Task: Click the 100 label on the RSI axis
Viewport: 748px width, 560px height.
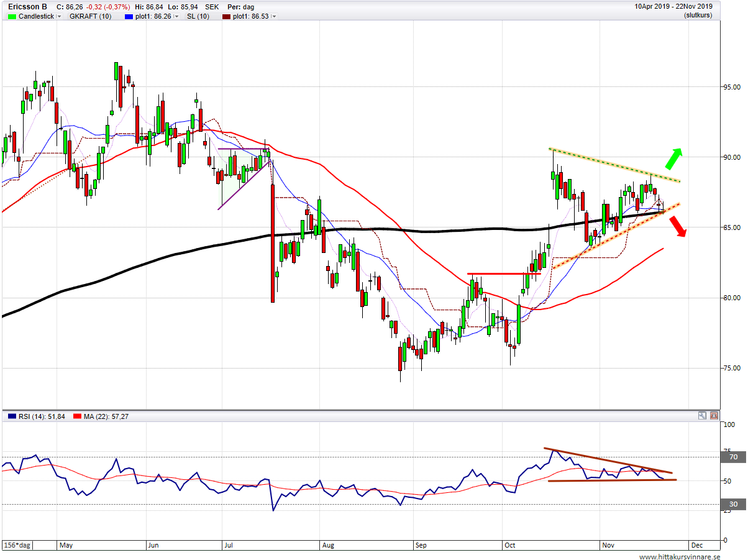Action: pos(729,425)
